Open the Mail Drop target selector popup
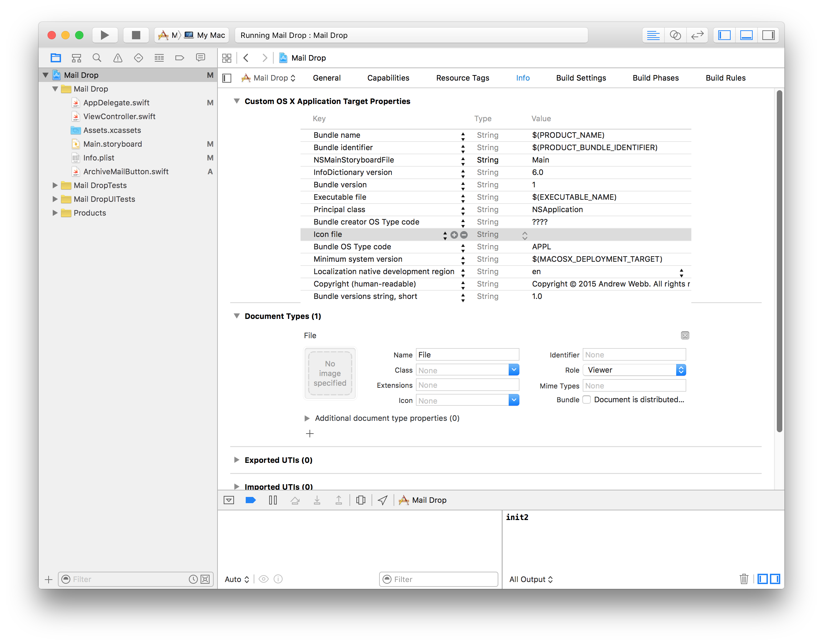This screenshot has width=823, height=644. click(x=269, y=78)
